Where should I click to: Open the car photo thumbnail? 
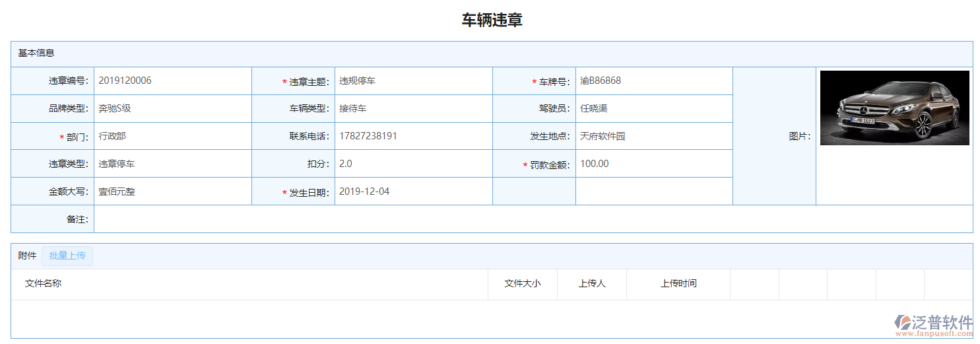894,108
